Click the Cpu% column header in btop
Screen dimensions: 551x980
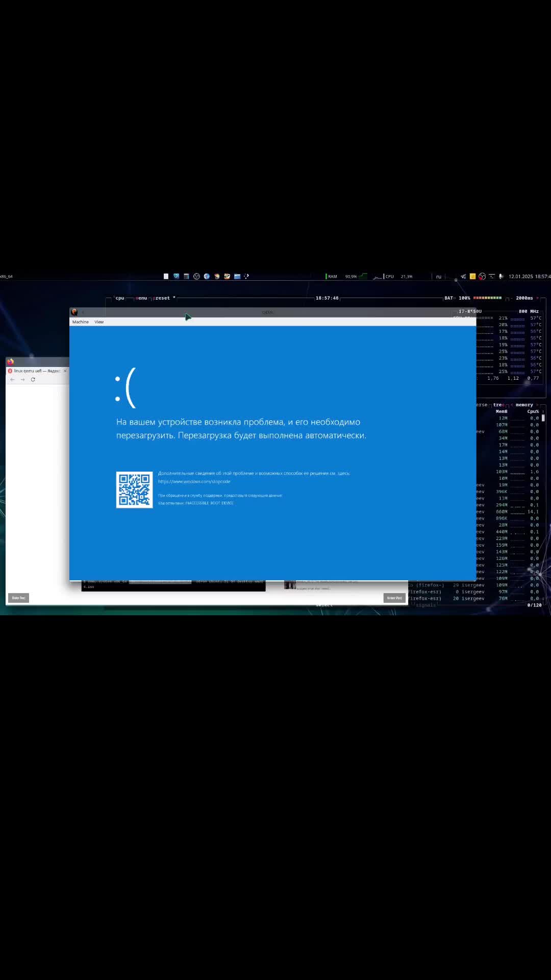coord(533,411)
